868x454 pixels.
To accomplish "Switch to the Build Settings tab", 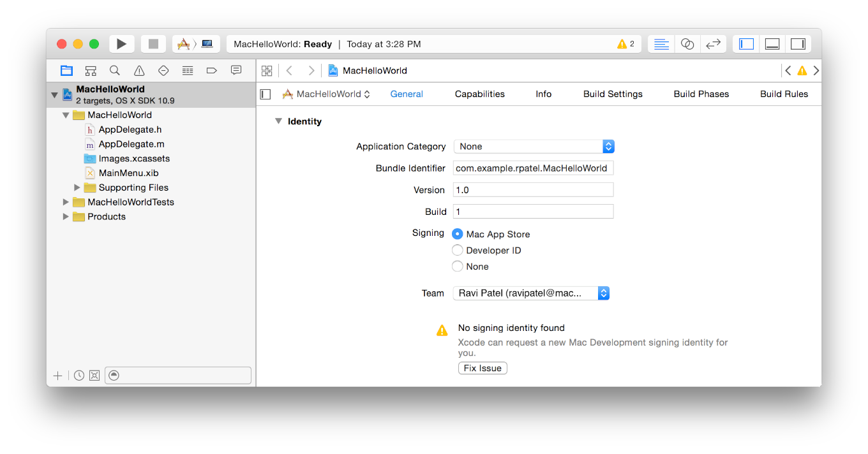I will pyautogui.click(x=613, y=94).
